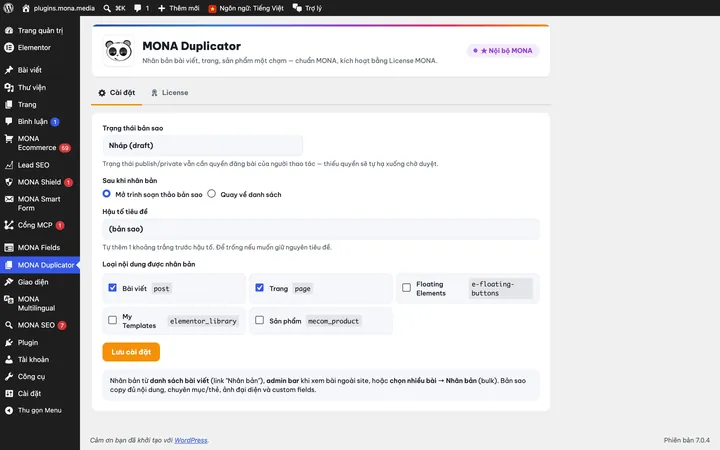
Task: Click the MONA panda logo
Action: 118,51
